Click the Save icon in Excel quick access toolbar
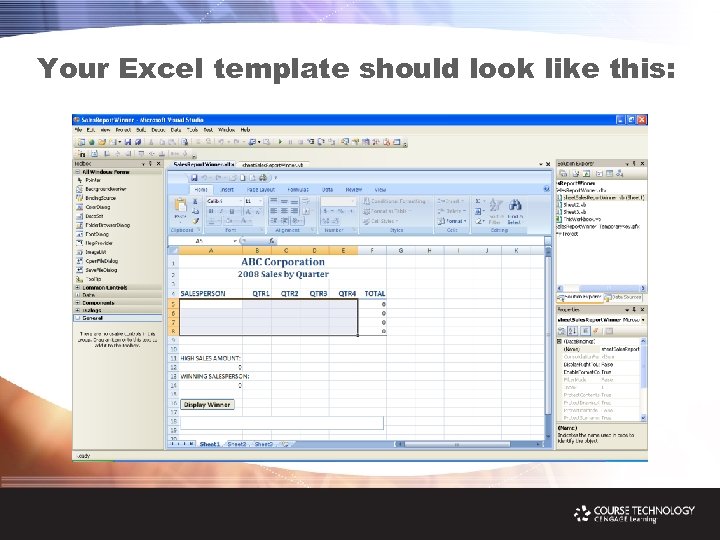The width and height of the screenshot is (720, 540). (194, 178)
